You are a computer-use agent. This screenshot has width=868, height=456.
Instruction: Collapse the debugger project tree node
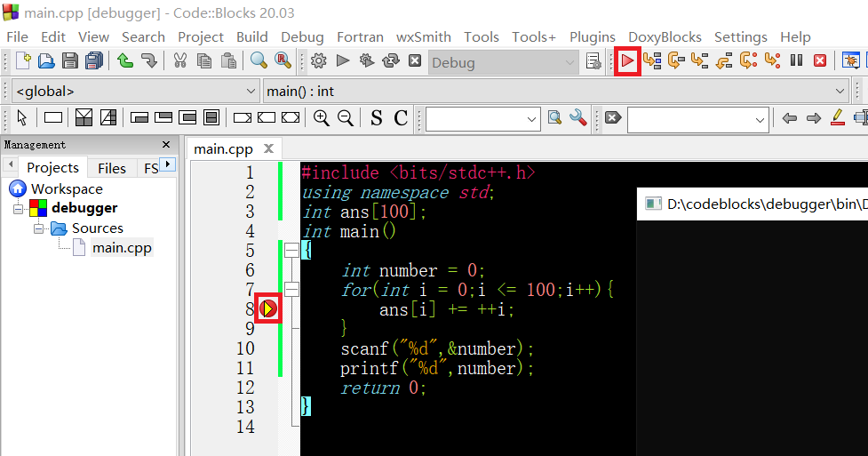coord(19,209)
